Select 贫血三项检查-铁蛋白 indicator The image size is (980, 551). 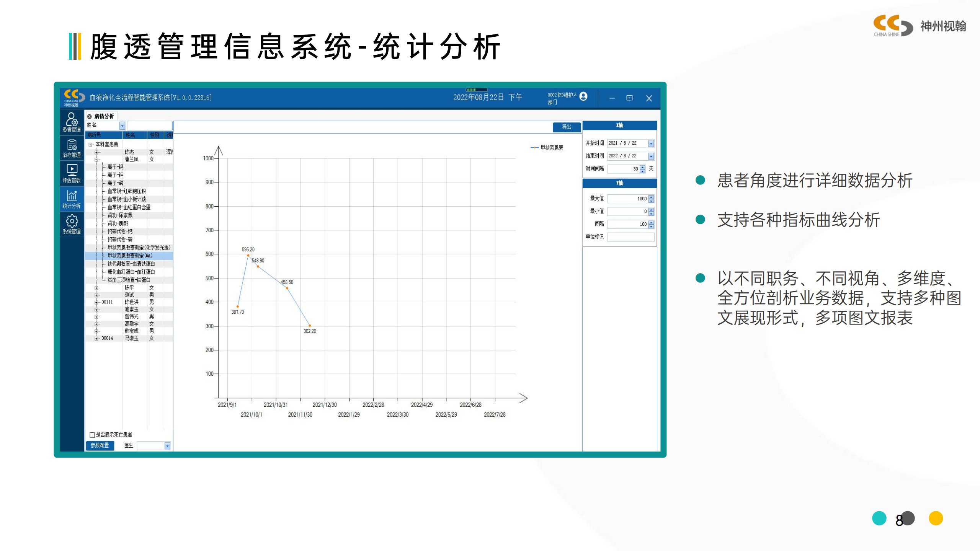pos(129,280)
